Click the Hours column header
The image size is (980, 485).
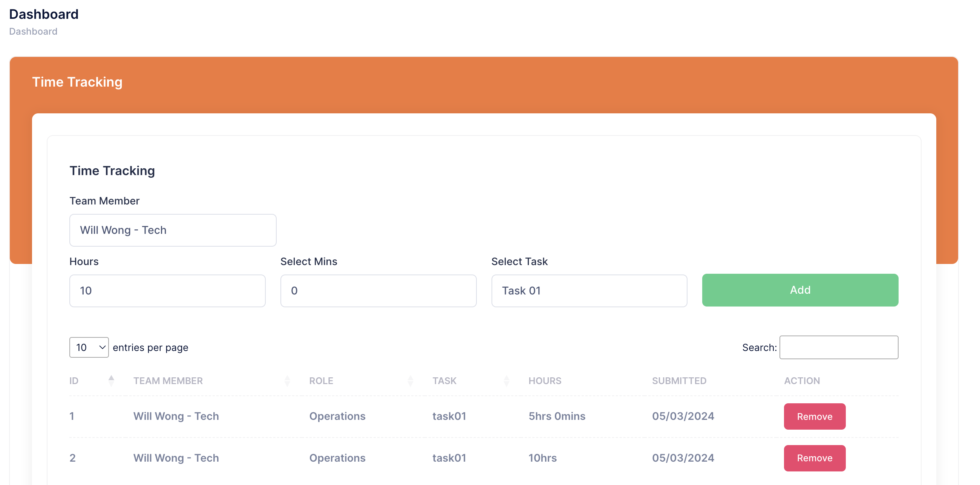click(x=545, y=380)
